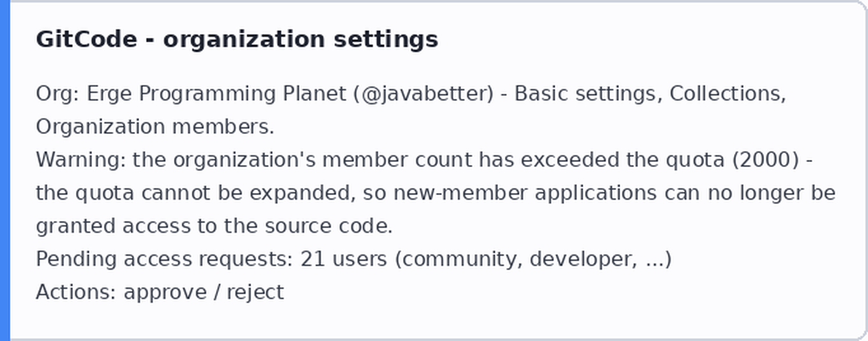Switch to the Collections section
The height and width of the screenshot is (341, 868).
(727, 94)
